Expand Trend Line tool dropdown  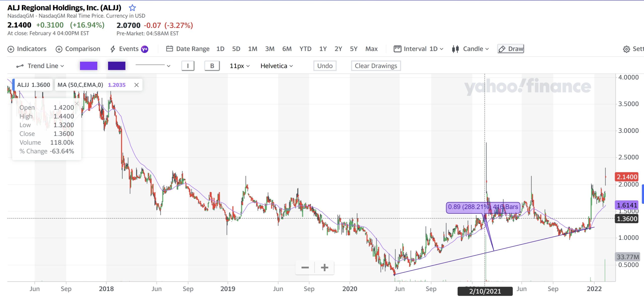coord(40,66)
